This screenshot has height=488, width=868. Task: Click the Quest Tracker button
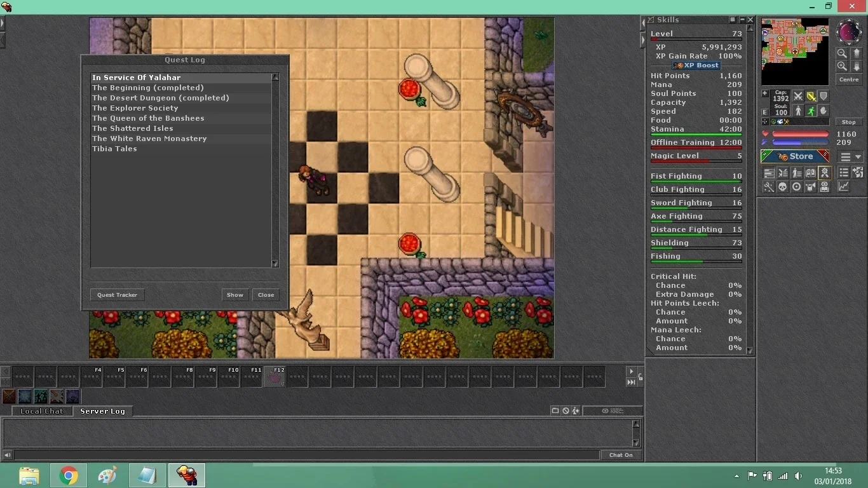point(118,295)
